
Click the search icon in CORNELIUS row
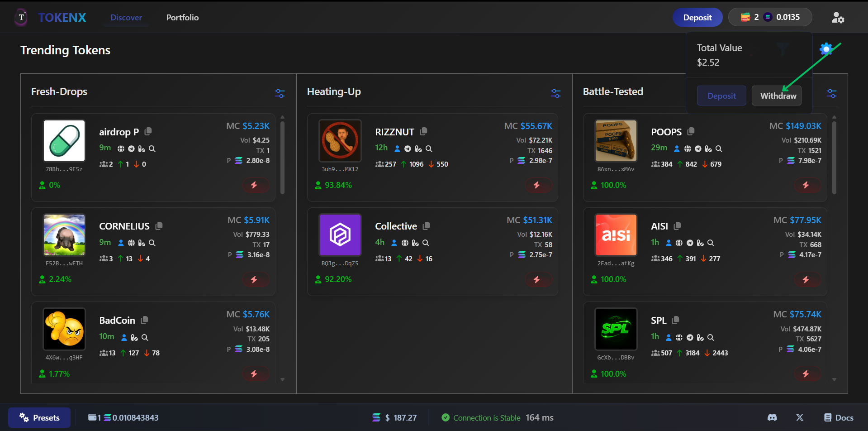[x=152, y=243]
